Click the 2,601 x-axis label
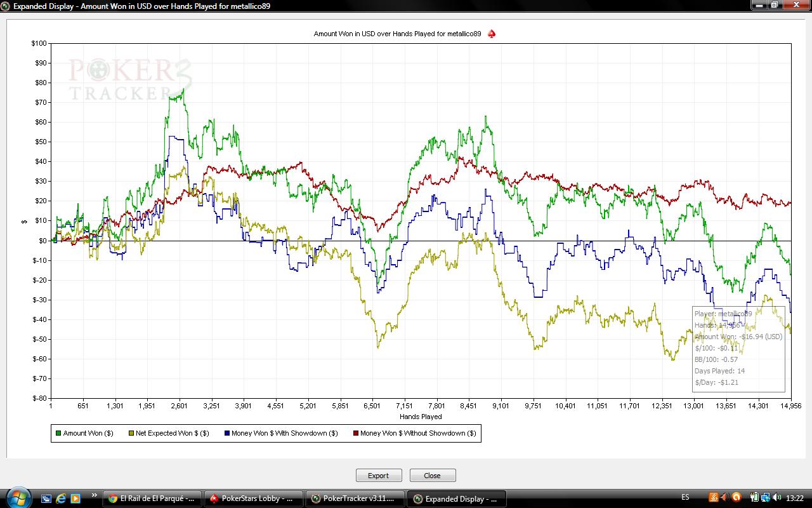 tap(180, 406)
